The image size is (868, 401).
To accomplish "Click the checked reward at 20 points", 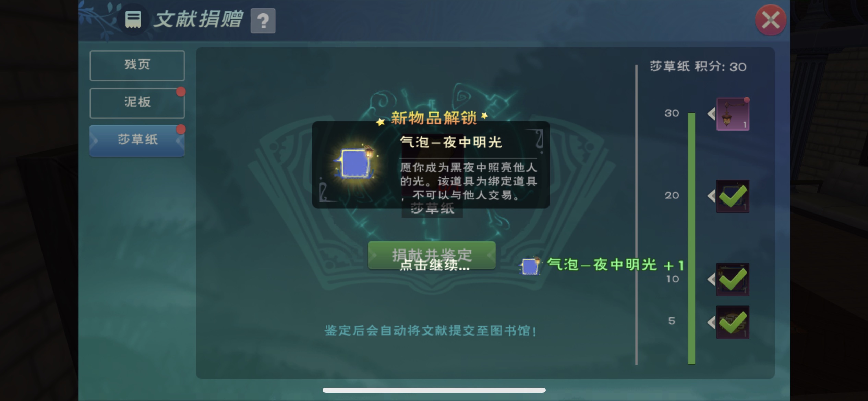I will pos(733,196).
